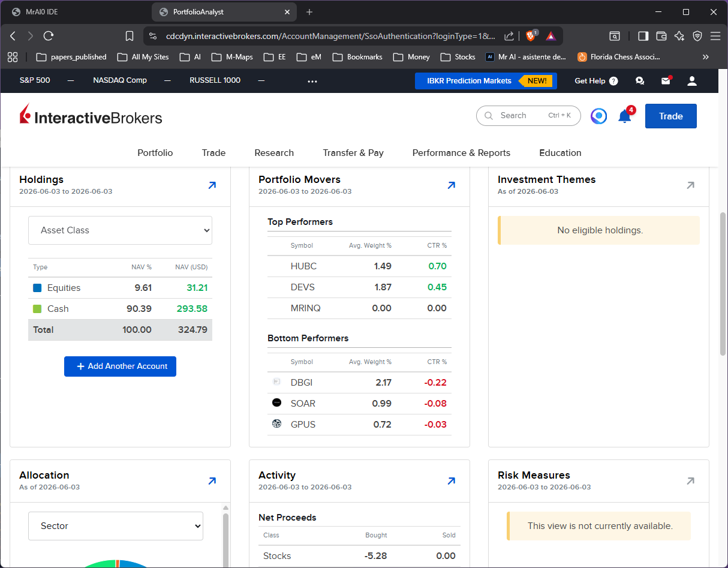Focus the Search input field

coord(528,116)
